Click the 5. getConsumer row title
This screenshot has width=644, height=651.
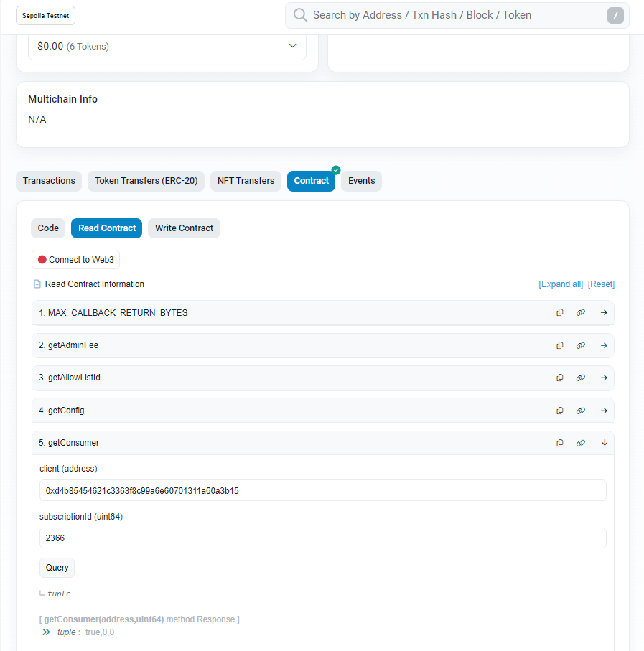pos(69,443)
